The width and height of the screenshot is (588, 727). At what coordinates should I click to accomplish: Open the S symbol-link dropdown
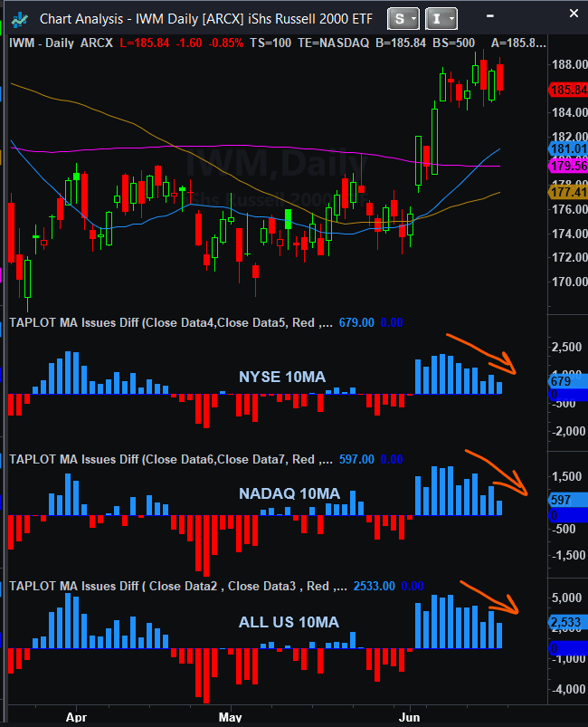[x=403, y=18]
